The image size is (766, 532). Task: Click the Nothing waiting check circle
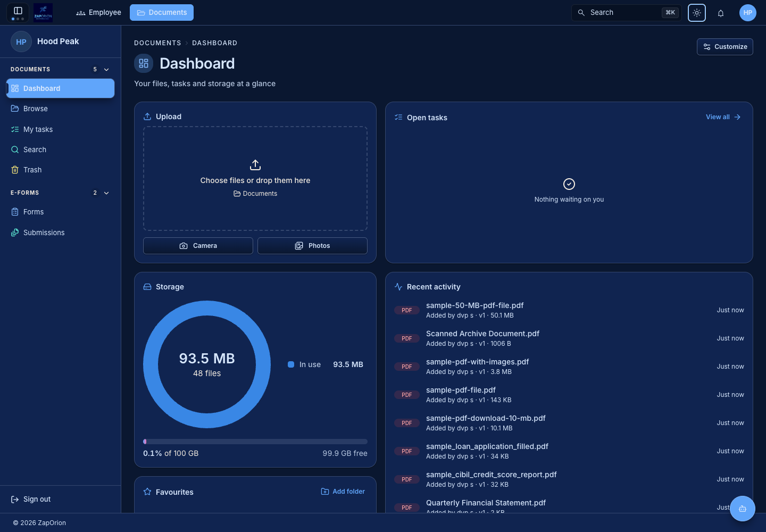click(x=569, y=184)
